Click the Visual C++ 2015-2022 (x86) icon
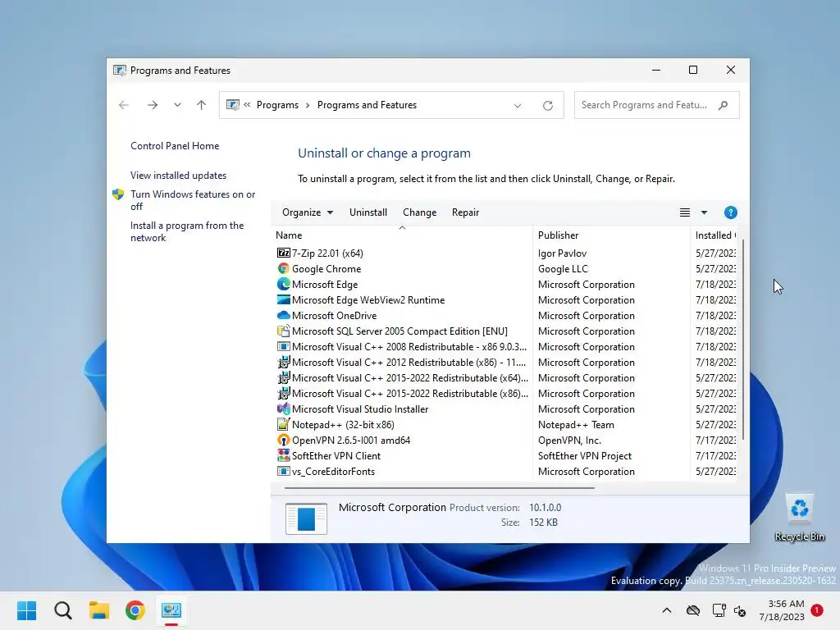The image size is (840, 630). click(283, 393)
